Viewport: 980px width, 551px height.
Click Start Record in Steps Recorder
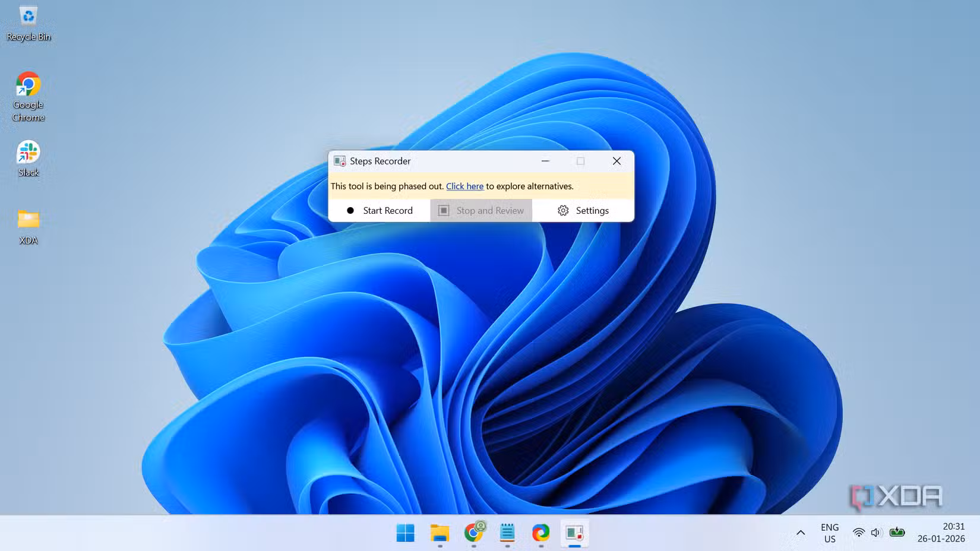point(380,211)
